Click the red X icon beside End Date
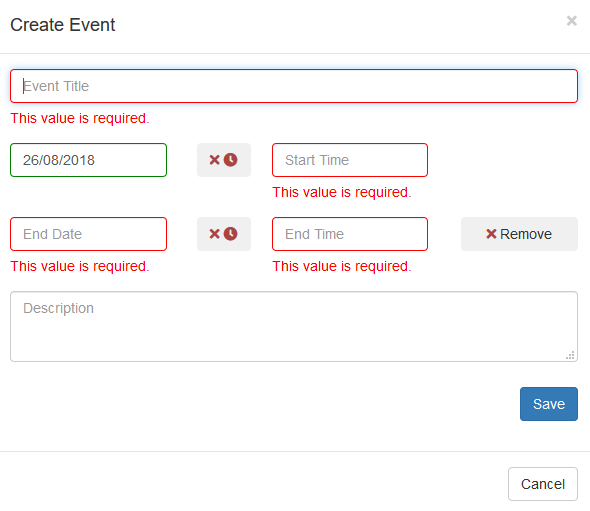 coord(214,234)
